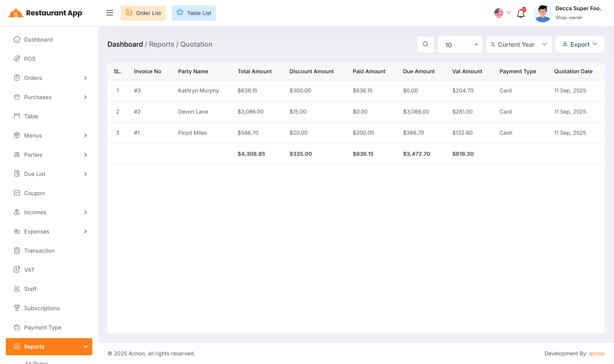Go to Dashboard in the sidebar
The width and height of the screenshot is (614, 364).
point(38,40)
